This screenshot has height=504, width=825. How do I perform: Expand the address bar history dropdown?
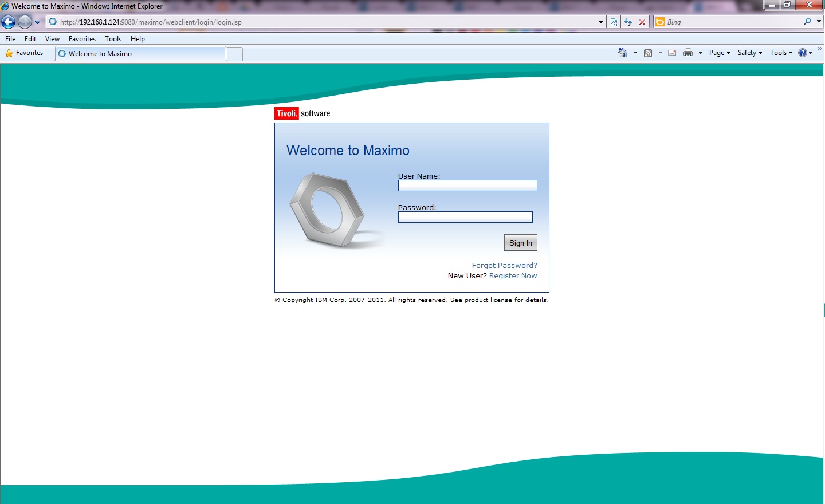600,22
